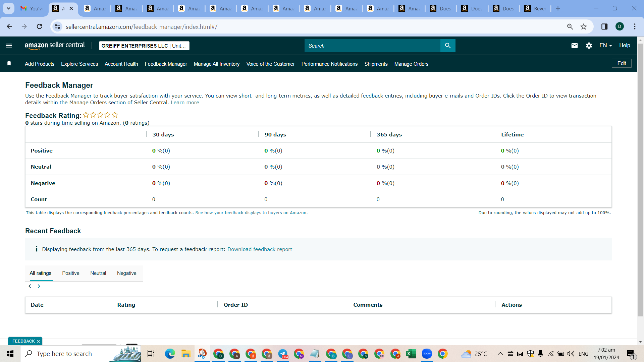Viewport: 644px width, 362px height.
Task: Go to previous feedback page arrow
Action: click(30, 286)
